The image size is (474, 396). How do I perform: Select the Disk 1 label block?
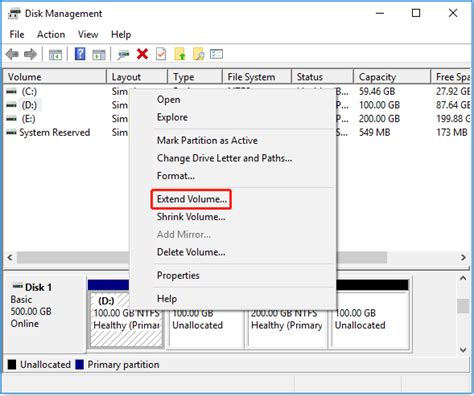45,313
